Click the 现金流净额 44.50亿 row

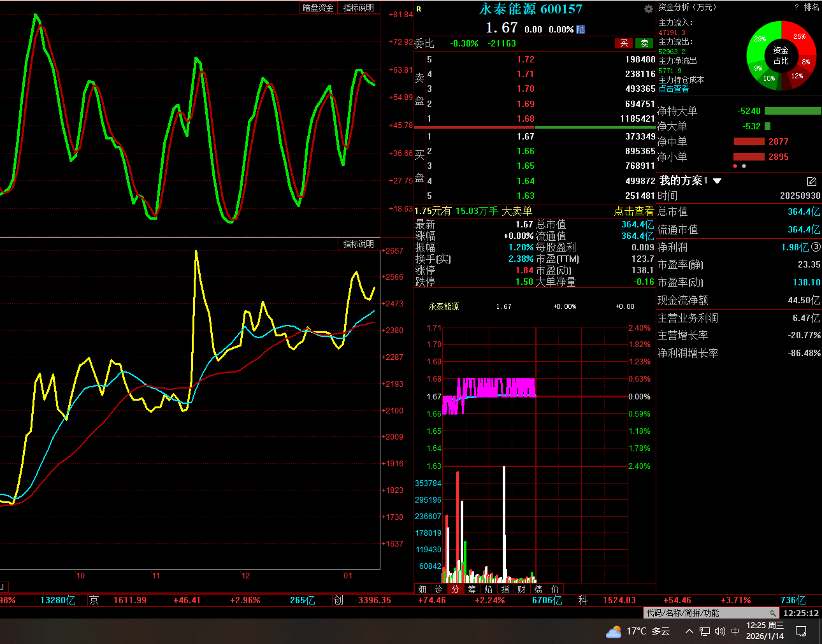[739, 300]
